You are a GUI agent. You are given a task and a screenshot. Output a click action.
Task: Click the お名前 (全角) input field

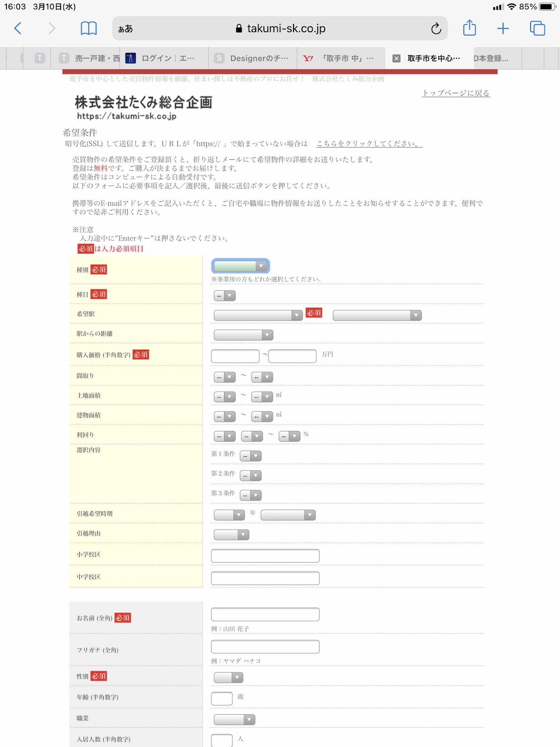point(265,614)
